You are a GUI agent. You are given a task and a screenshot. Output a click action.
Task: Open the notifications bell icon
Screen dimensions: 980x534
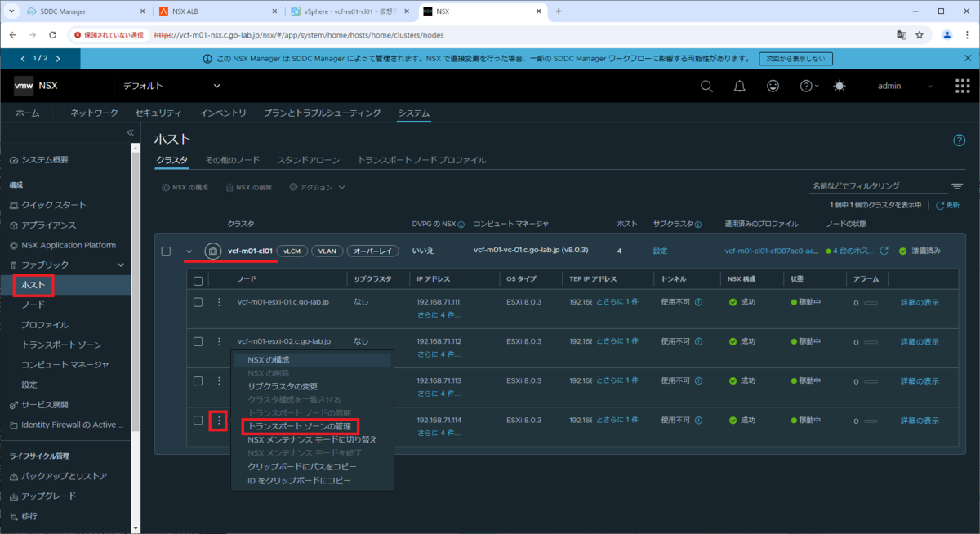click(x=740, y=86)
